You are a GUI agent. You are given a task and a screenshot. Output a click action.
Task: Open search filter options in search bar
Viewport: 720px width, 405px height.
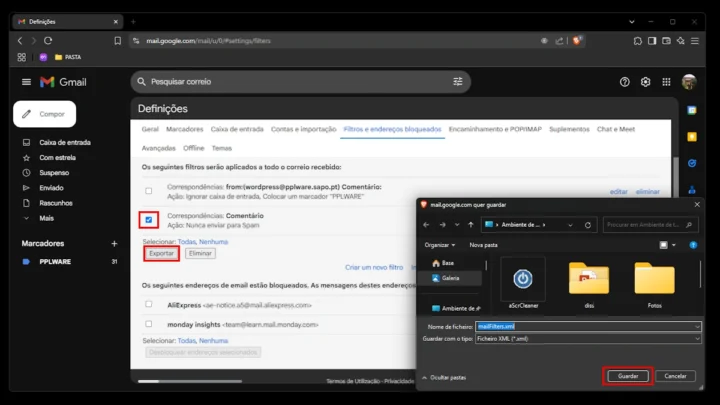pyautogui.click(x=458, y=82)
